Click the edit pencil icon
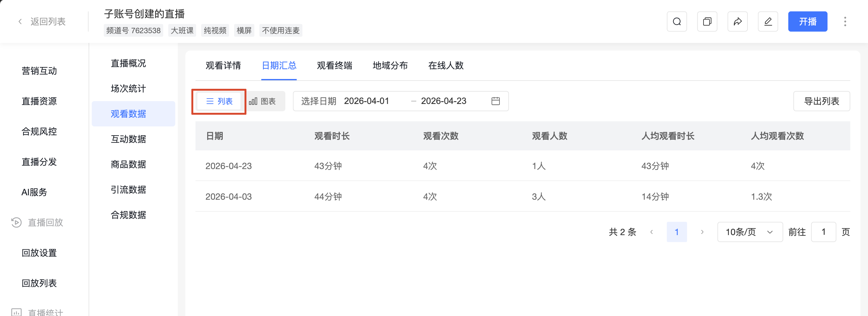The image size is (868, 316). 768,21
